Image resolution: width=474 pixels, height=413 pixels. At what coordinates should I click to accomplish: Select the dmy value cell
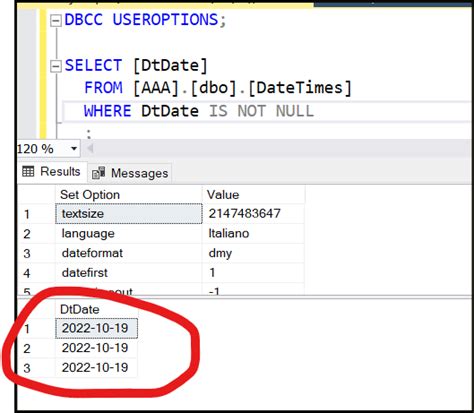pos(253,253)
